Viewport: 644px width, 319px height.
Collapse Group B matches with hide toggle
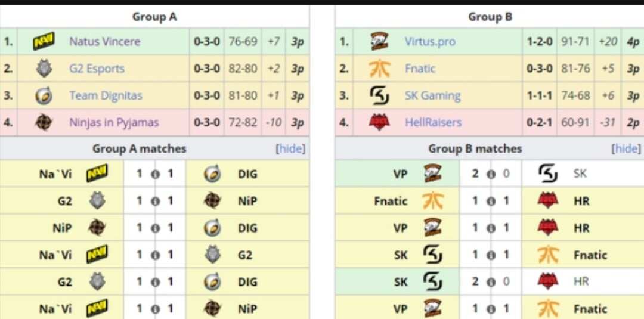(626, 148)
